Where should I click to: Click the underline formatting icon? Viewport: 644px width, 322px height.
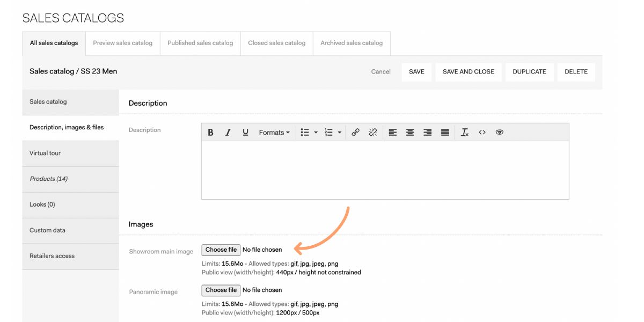pyautogui.click(x=245, y=133)
